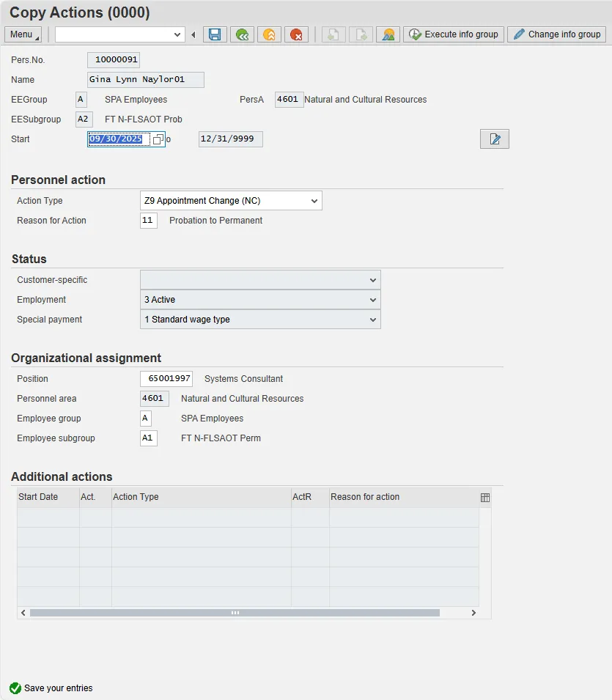
Task: Open the Menu button
Action: (23, 34)
